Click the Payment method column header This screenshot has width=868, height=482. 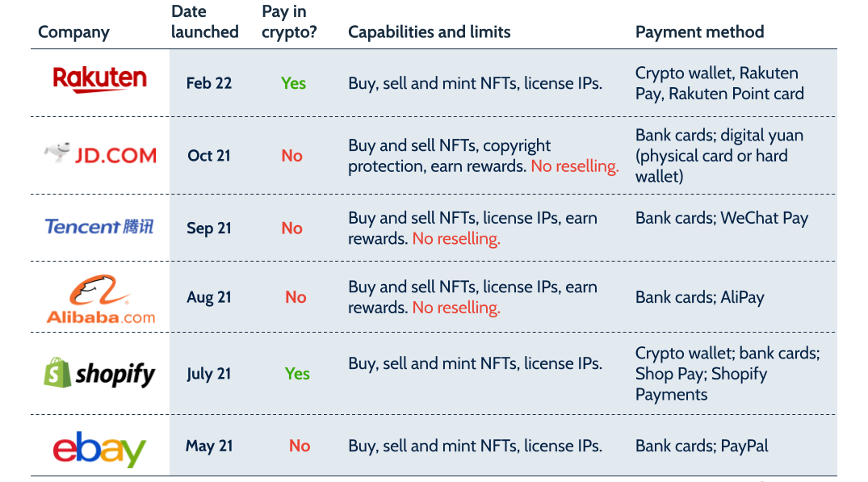coord(699,32)
